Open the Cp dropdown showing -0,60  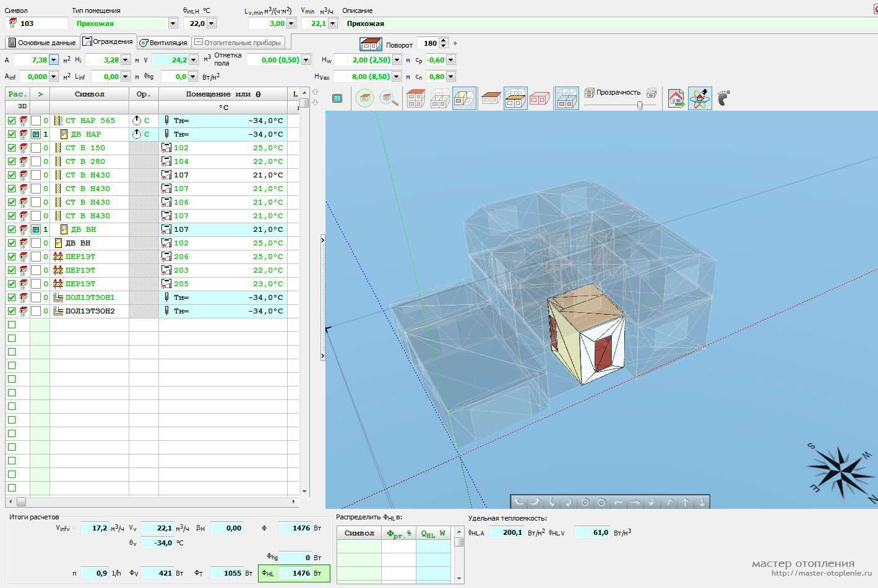(x=451, y=60)
